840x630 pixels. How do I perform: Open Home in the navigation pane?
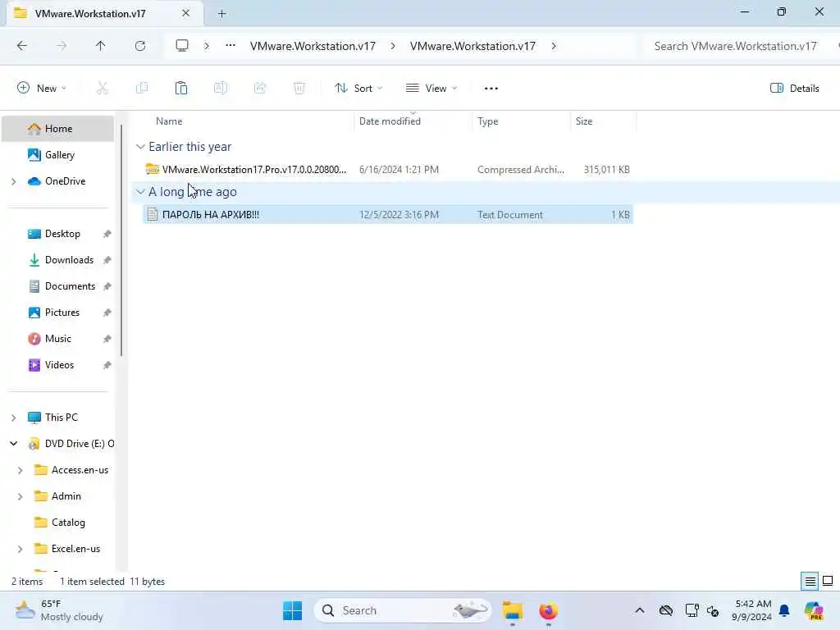pos(58,129)
